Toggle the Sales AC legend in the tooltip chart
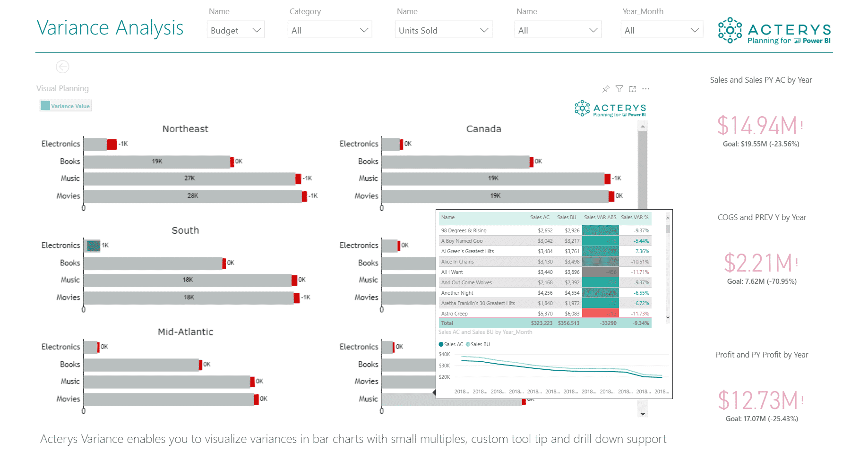The image size is (868, 468). click(451, 344)
